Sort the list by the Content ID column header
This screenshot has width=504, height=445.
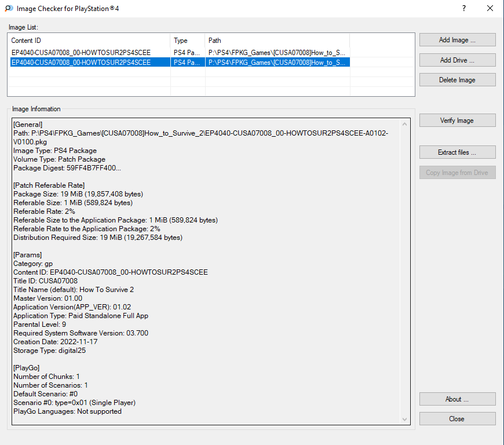click(x=89, y=41)
